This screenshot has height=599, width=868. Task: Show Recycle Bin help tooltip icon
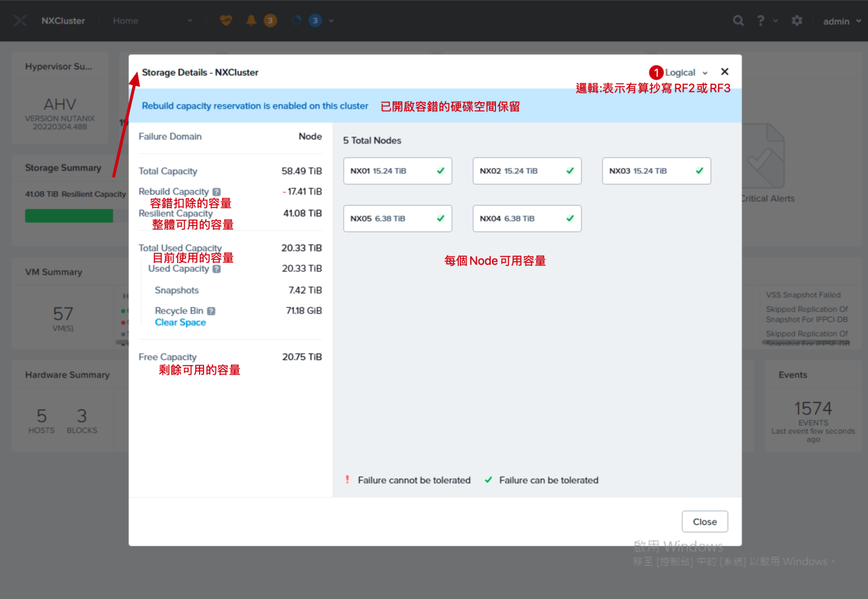coord(211,311)
